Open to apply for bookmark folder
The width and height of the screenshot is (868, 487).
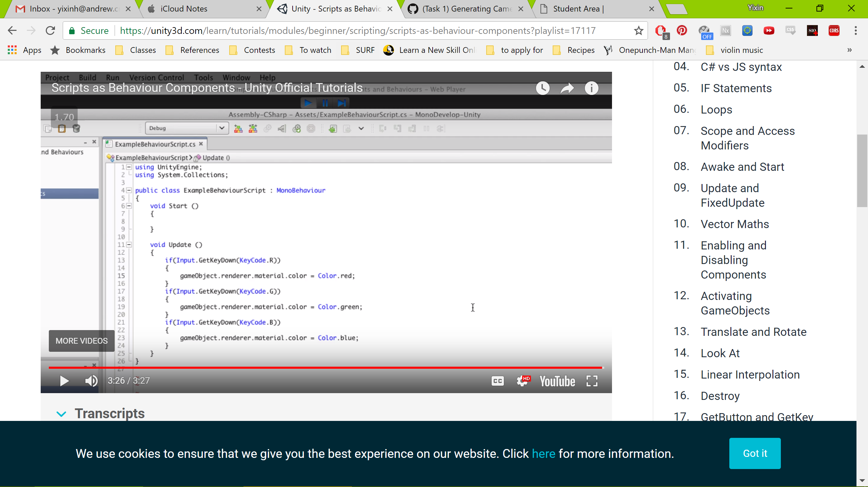514,50
